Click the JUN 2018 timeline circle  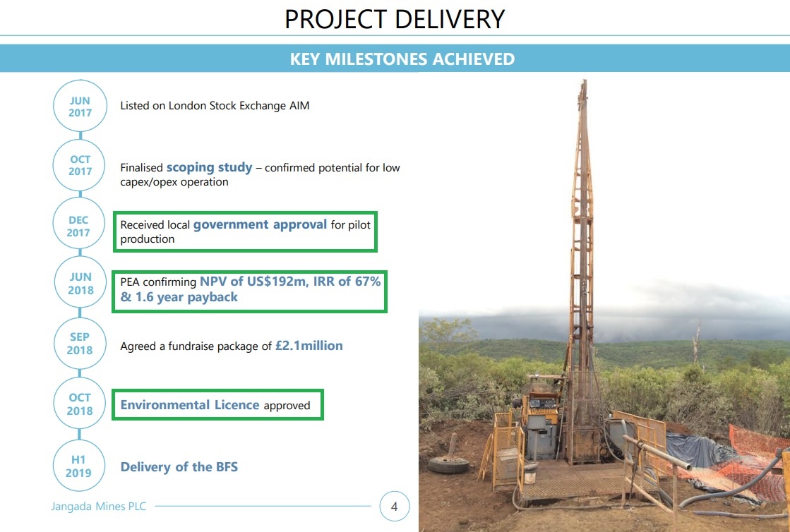tap(80, 282)
